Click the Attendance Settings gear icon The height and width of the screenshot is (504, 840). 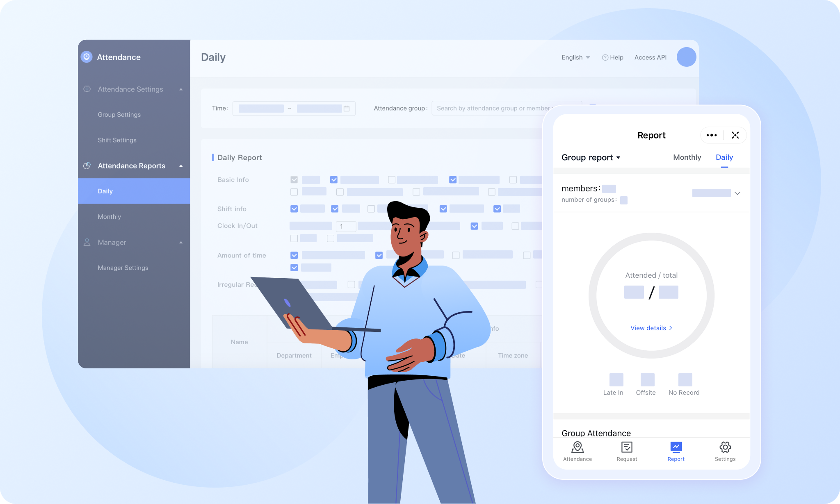87,89
